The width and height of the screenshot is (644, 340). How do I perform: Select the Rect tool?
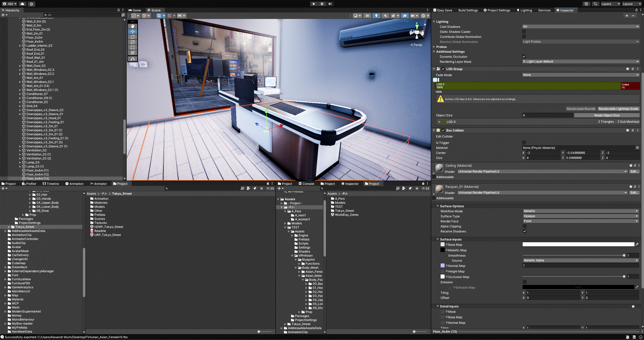coord(132,47)
